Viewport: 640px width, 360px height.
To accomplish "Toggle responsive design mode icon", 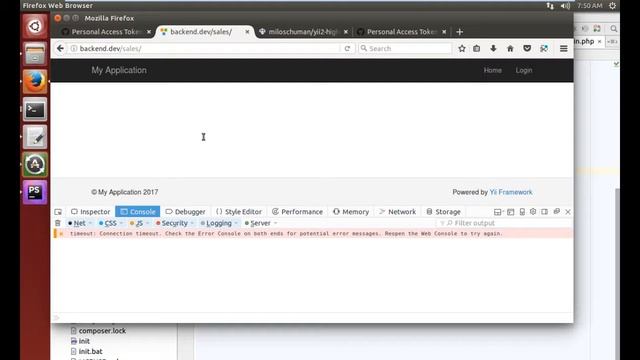I will tap(522, 211).
